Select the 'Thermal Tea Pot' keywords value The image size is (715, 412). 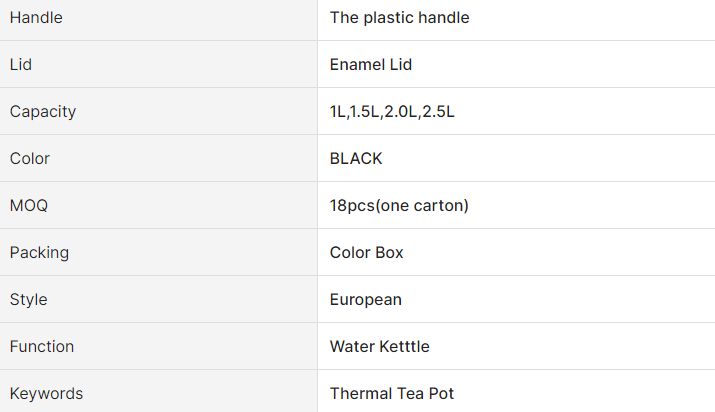tap(392, 394)
